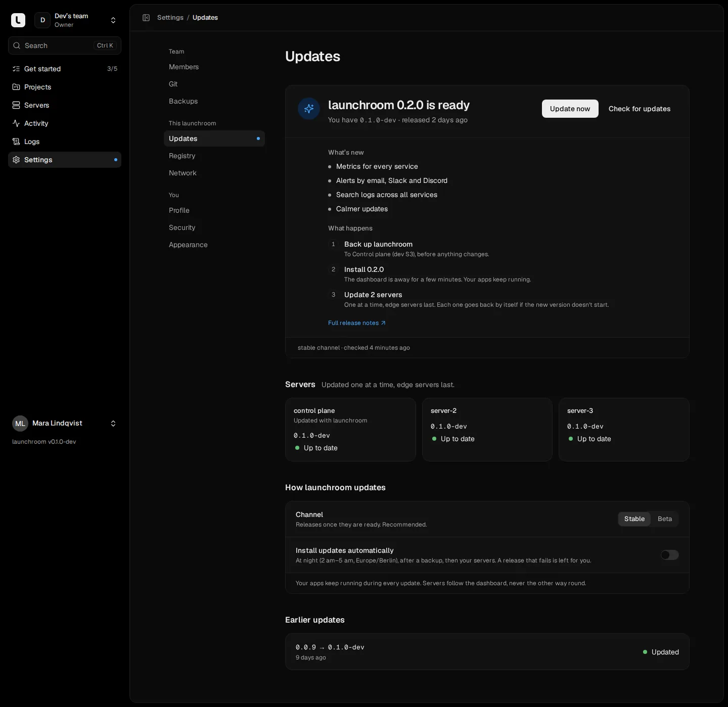Toggle the sidebar collapse icon
This screenshot has width=728, height=707.
pos(146,18)
